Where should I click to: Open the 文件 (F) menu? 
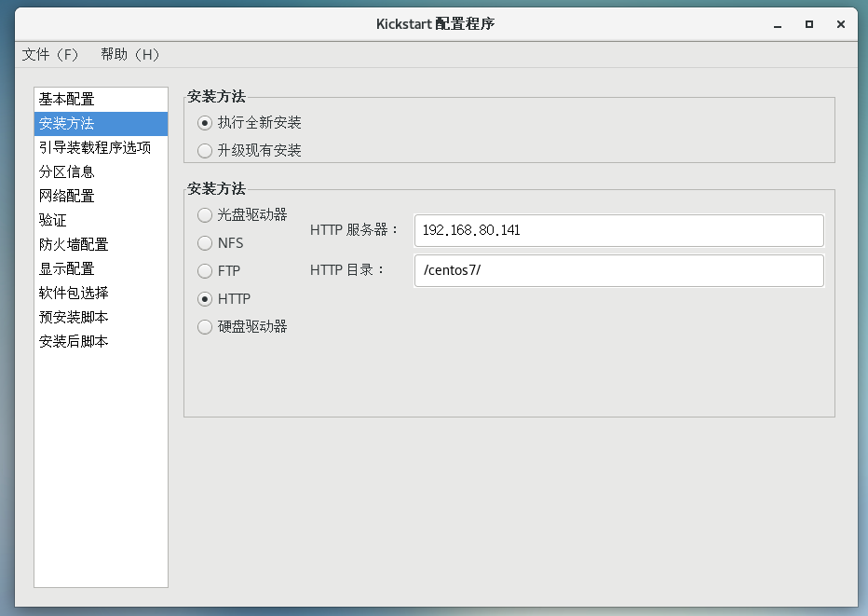coord(49,54)
